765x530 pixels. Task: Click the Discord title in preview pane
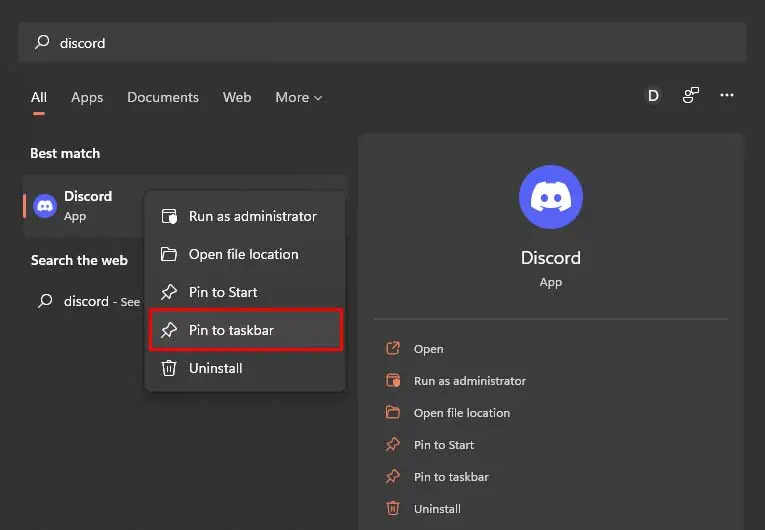click(551, 258)
